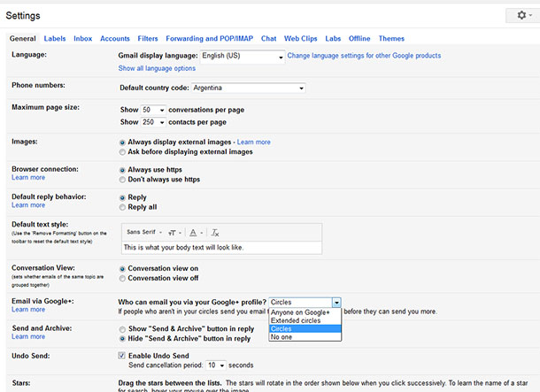The height and width of the screenshot is (392, 540).
Task: Toggle the Enable Undo Send checkbox
Action: click(121, 356)
